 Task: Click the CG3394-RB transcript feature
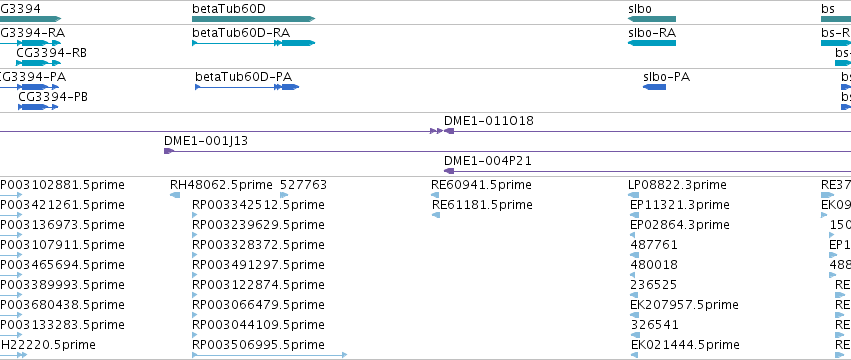click(38, 63)
